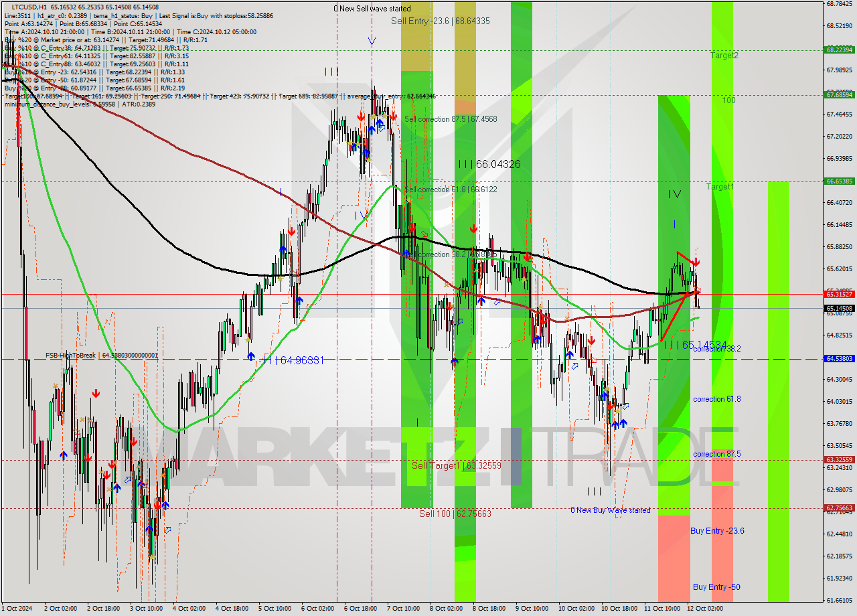Click the 'Target1' label

pos(720,187)
